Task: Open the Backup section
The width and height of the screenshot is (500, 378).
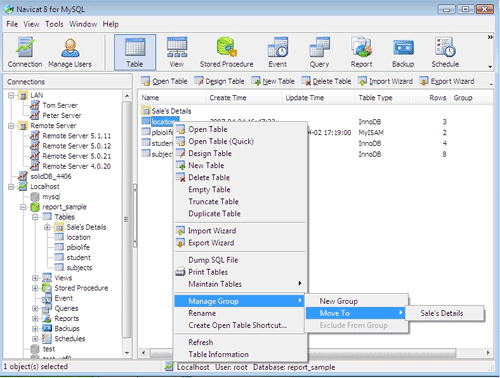Action: [403, 52]
